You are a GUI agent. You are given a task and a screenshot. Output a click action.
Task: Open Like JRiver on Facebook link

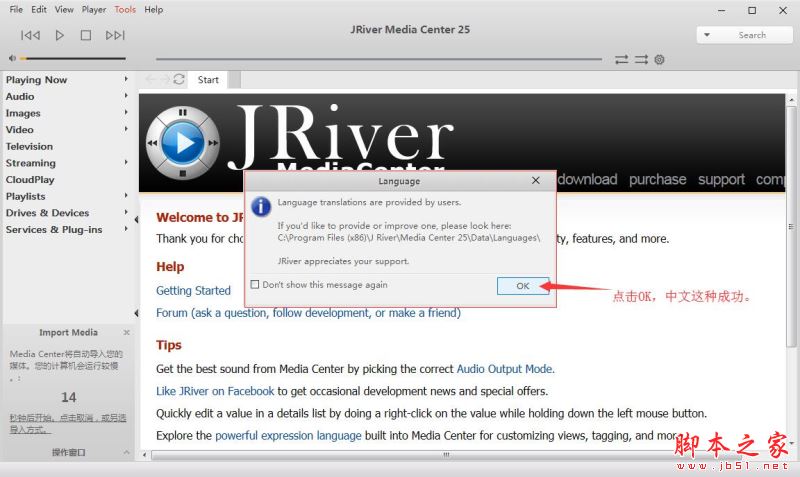coord(215,391)
